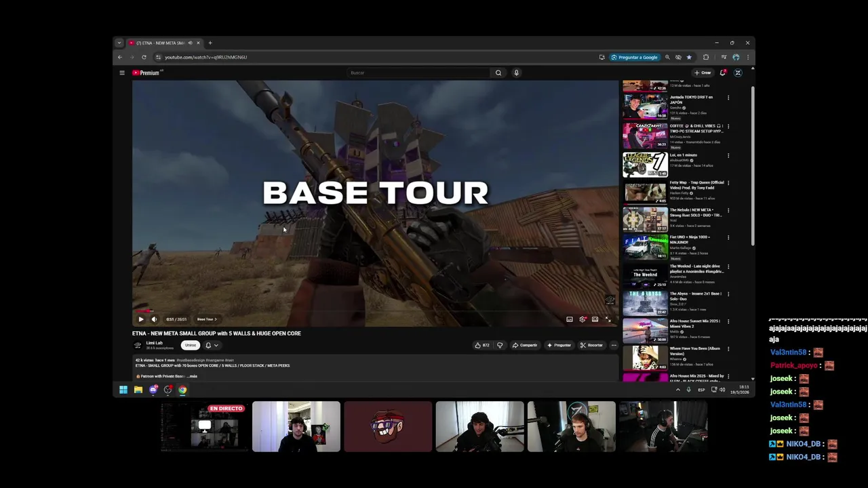Open Tokyo Drift en Japón thumbnail

click(x=645, y=107)
